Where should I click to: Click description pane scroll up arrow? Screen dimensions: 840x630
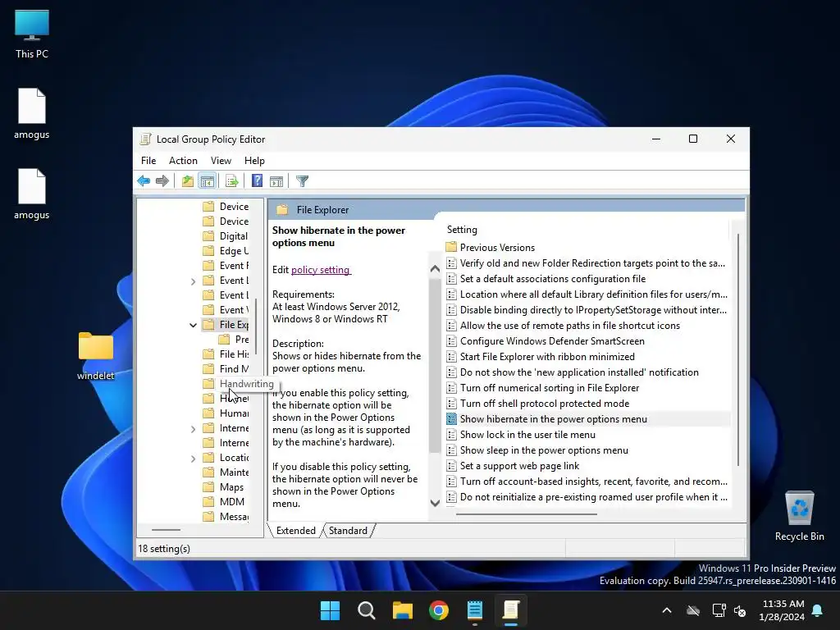click(435, 269)
